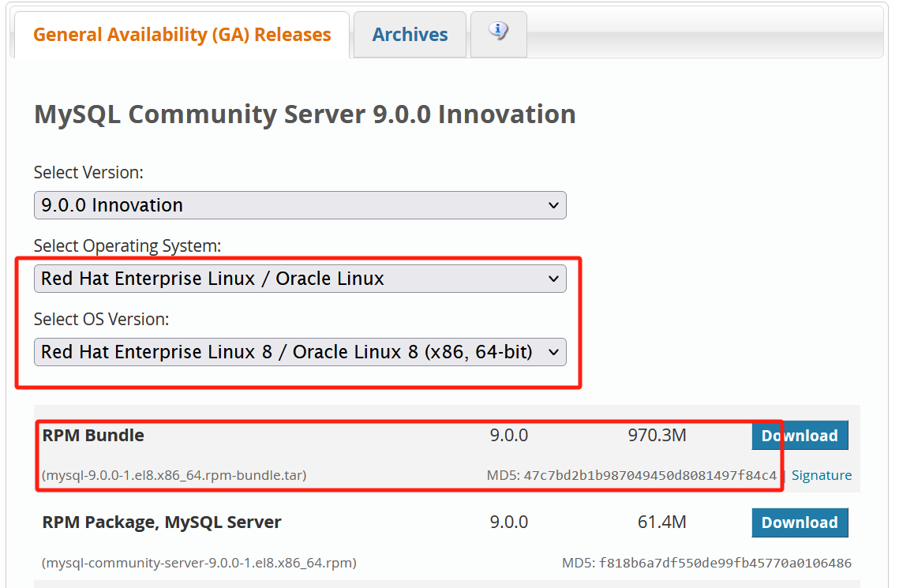Click the rpm-bundle.tar file name

(x=174, y=475)
